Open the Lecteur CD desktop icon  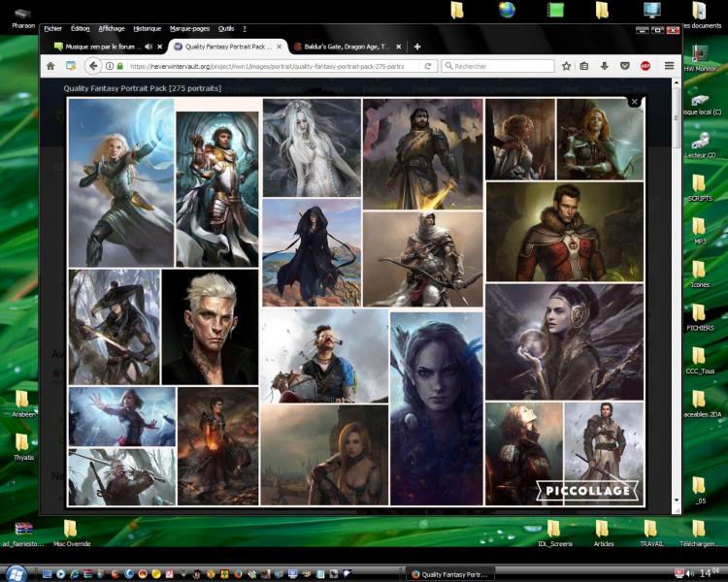pyautogui.click(x=700, y=145)
